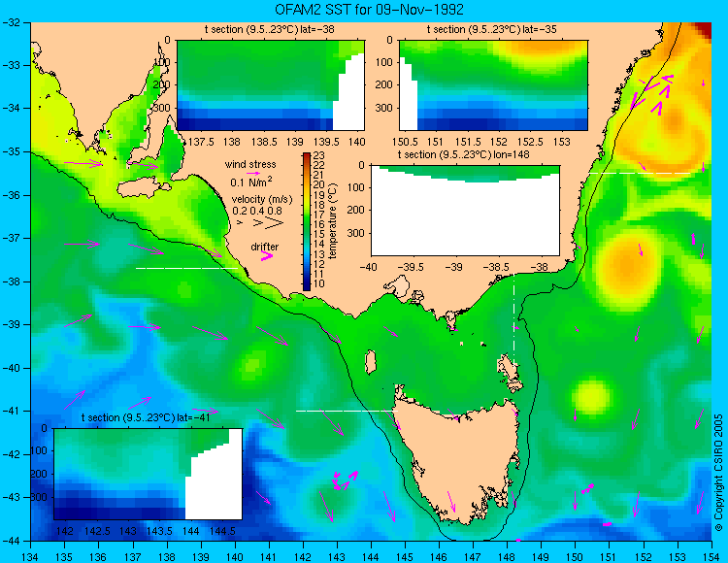Click the main map longitude tick label 134
728x563 pixels.
coord(30,556)
